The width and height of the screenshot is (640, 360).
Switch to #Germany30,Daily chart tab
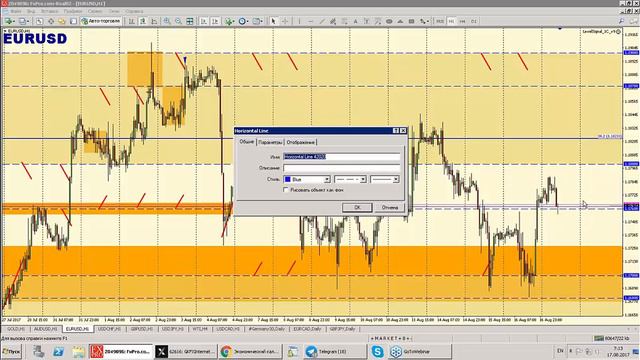(267, 329)
